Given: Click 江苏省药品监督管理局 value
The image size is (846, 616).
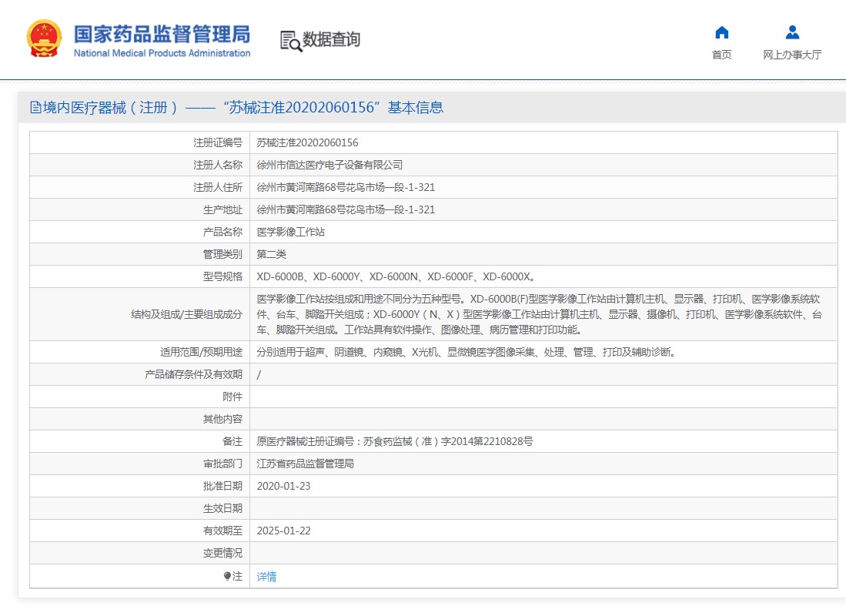Looking at the screenshot, I should click(x=306, y=464).
